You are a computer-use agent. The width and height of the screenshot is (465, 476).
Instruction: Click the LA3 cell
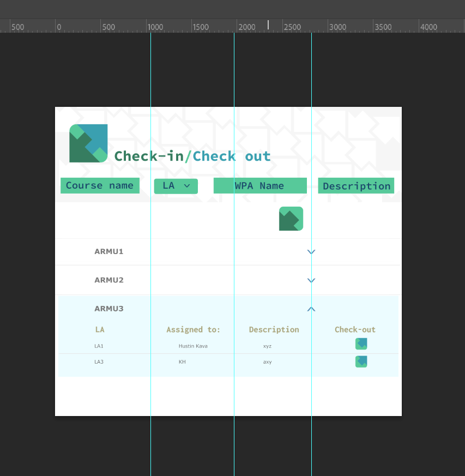[x=99, y=362]
